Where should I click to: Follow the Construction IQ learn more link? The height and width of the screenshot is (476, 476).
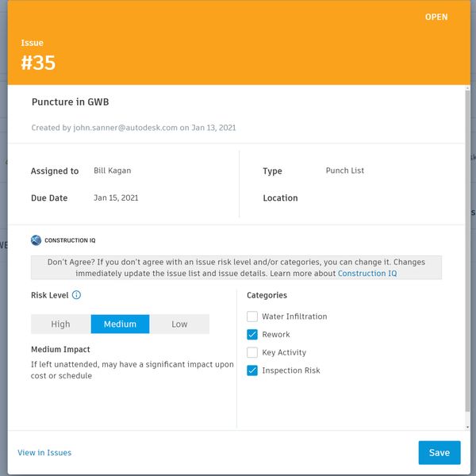tap(367, 274)
